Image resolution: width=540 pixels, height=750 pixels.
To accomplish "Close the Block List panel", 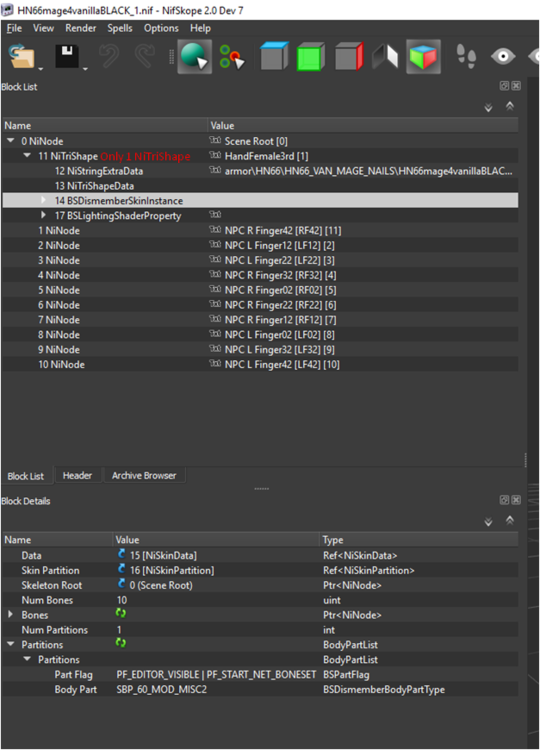I will (x=516, y=86).
